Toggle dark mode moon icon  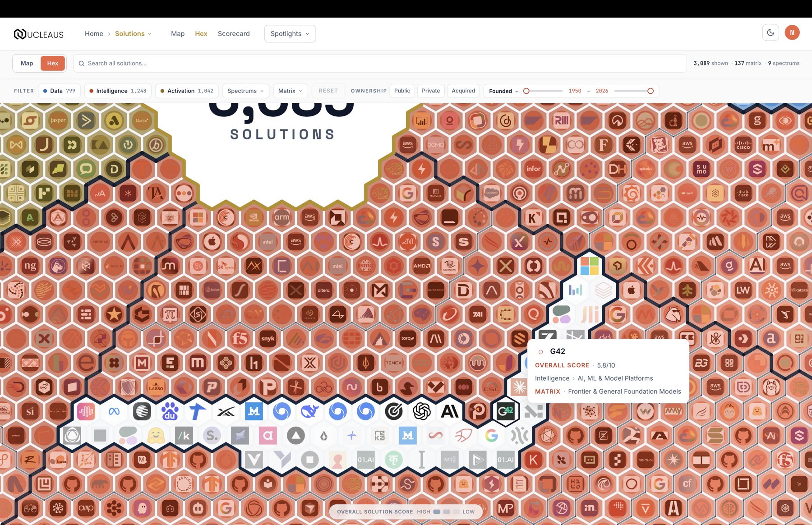click(x=770, y=32)
